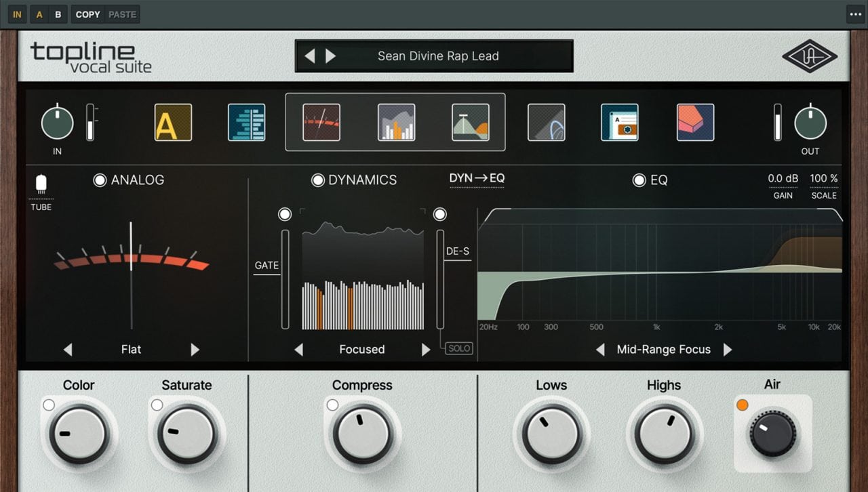Viewport: 868px width, 492px height.
Task: Enable the Air knob toggle light
Action: [743, 405]
